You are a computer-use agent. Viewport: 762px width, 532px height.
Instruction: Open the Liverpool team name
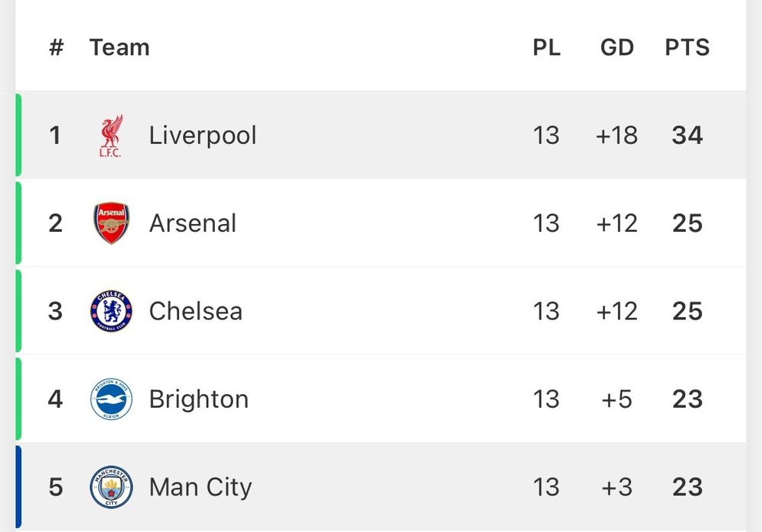point(203,136)
